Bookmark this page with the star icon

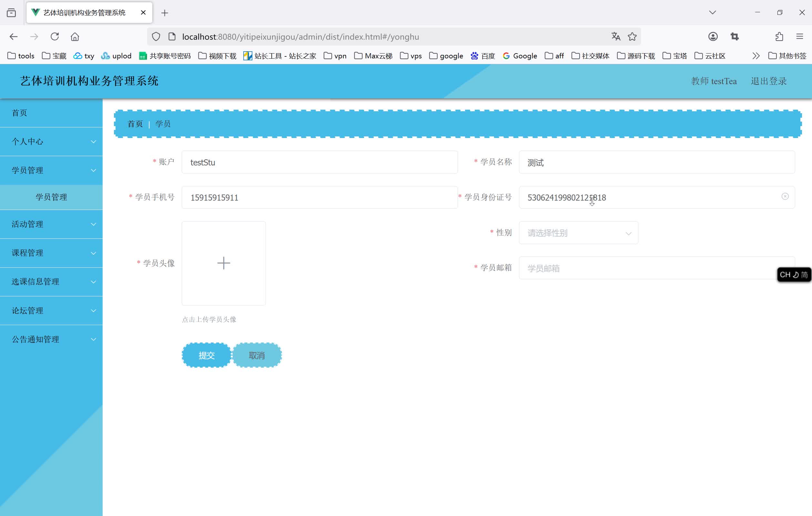tap(632, 36)
